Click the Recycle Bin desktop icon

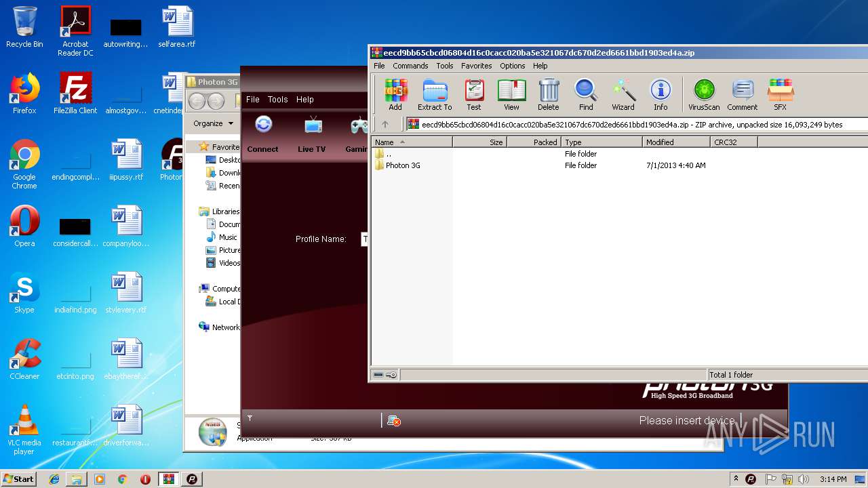(24, 27)
